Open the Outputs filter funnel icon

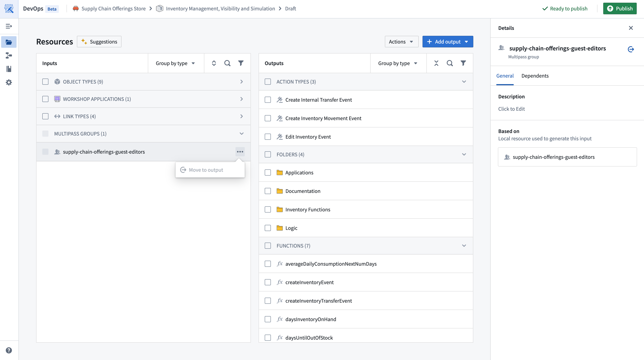click(463, 63)
